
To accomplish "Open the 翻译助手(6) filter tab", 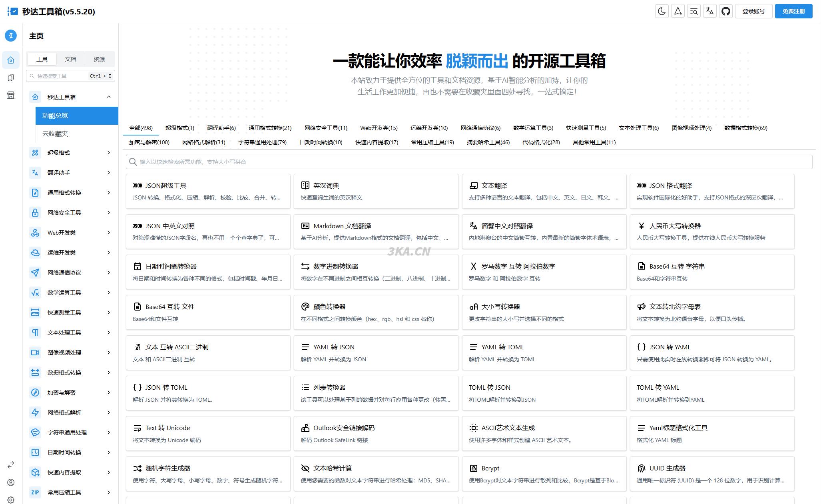I will pos(221,128).
